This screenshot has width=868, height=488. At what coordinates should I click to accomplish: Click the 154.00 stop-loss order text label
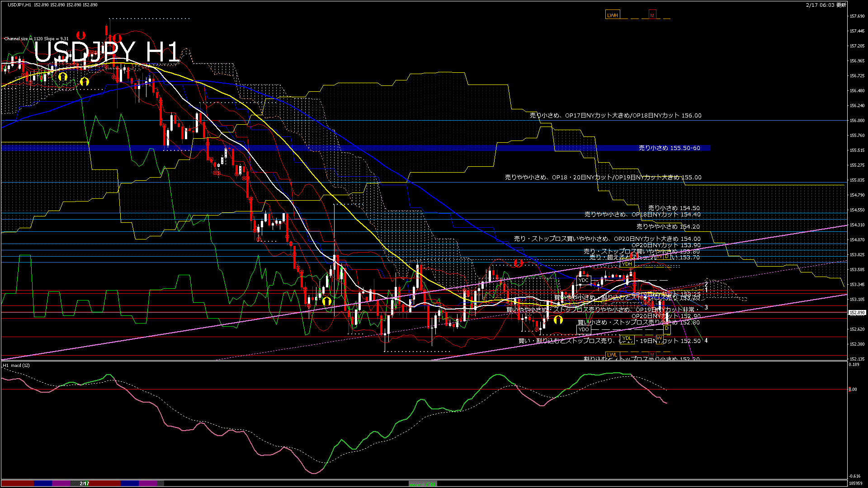click(x=607, y=239)
